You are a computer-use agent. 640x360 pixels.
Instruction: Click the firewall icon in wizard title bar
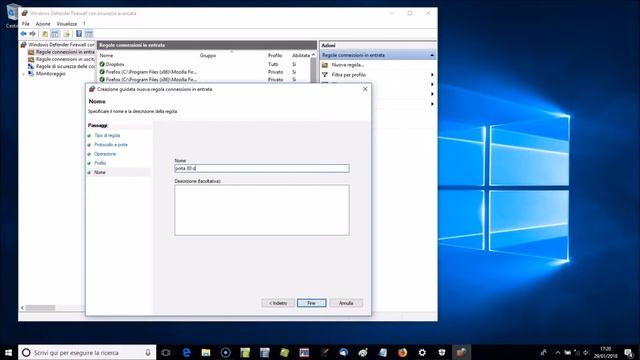(x=92, y=89)
